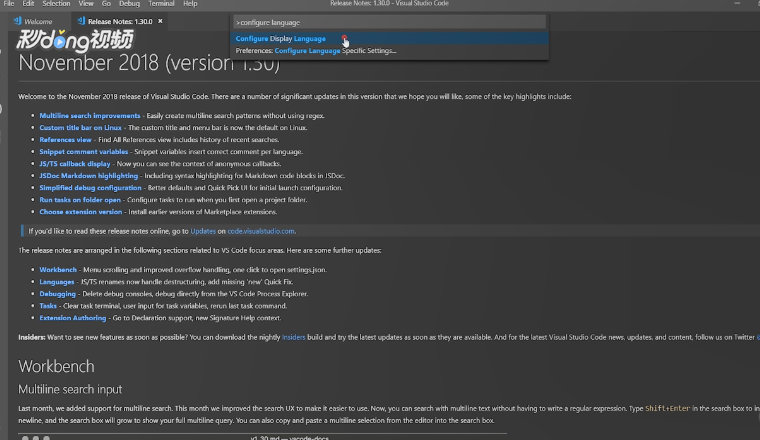Open Run tasks on folder open link
760x440 pixels.
coord(80,200)
